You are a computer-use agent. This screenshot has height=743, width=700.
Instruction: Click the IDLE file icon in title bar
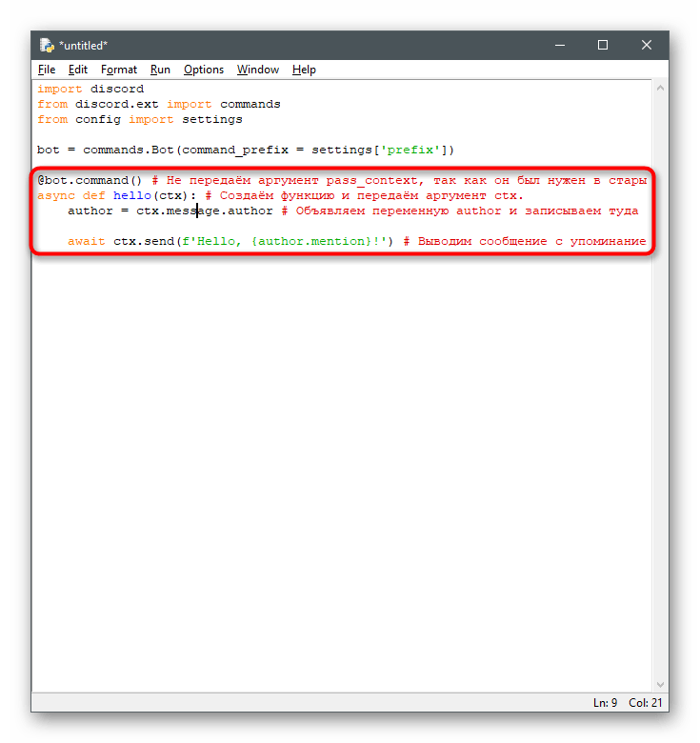click(47, 45)
